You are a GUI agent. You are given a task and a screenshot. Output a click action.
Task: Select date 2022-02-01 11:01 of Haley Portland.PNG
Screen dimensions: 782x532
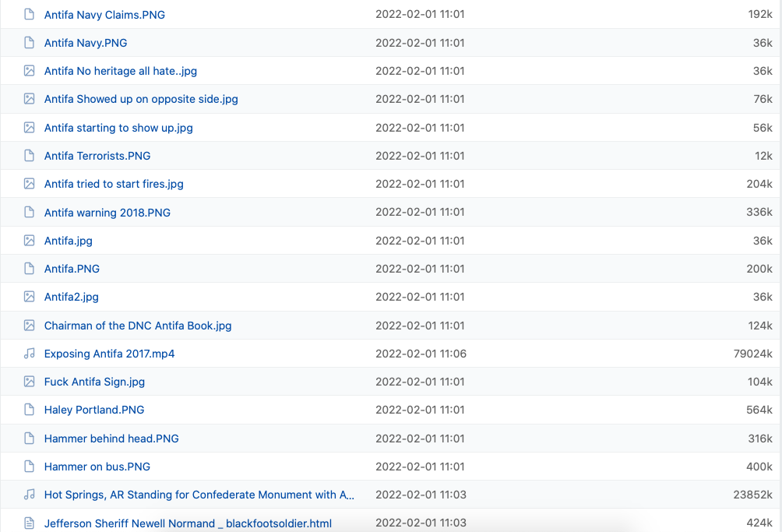[x=420, y=410]
